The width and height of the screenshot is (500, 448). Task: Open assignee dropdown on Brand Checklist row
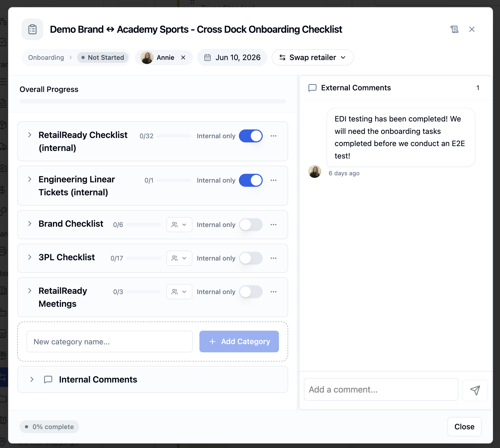[179, 225]
